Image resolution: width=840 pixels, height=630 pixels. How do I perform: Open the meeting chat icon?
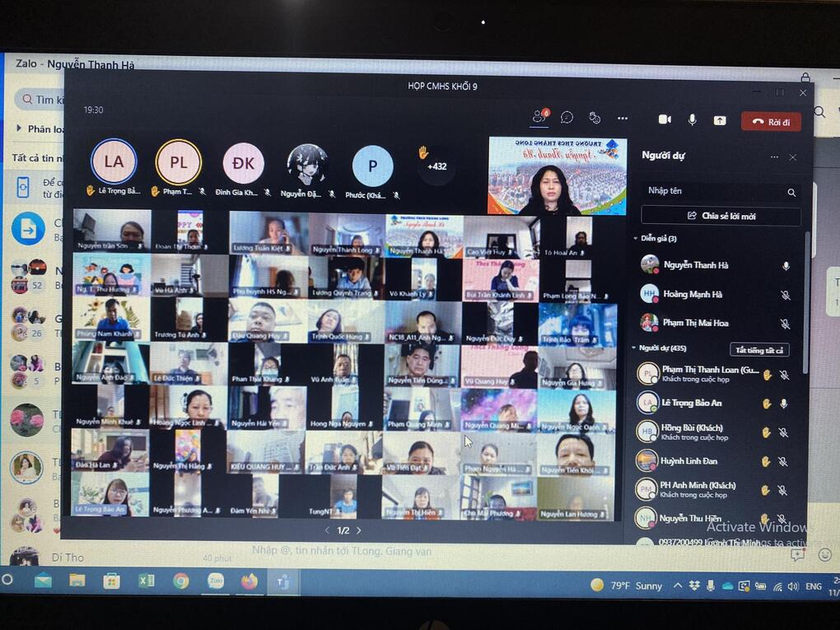coord(567,118)
